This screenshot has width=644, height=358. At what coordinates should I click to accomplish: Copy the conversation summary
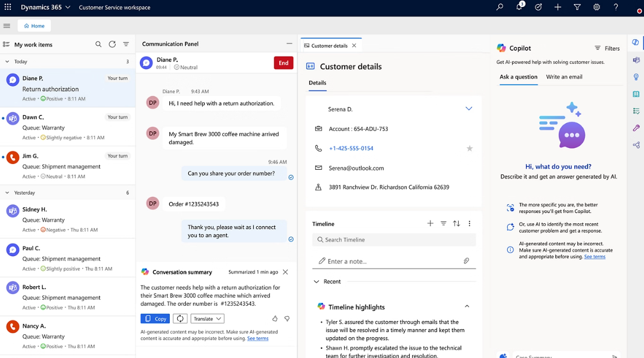[x=155, y=319]
